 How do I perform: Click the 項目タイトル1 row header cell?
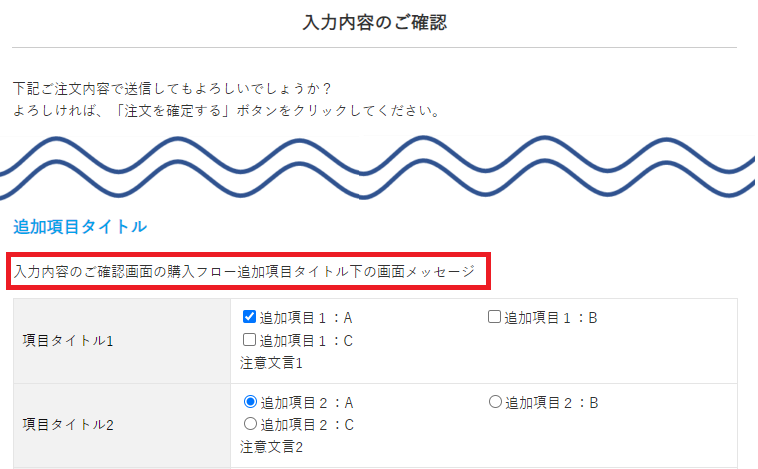point(68,341)
